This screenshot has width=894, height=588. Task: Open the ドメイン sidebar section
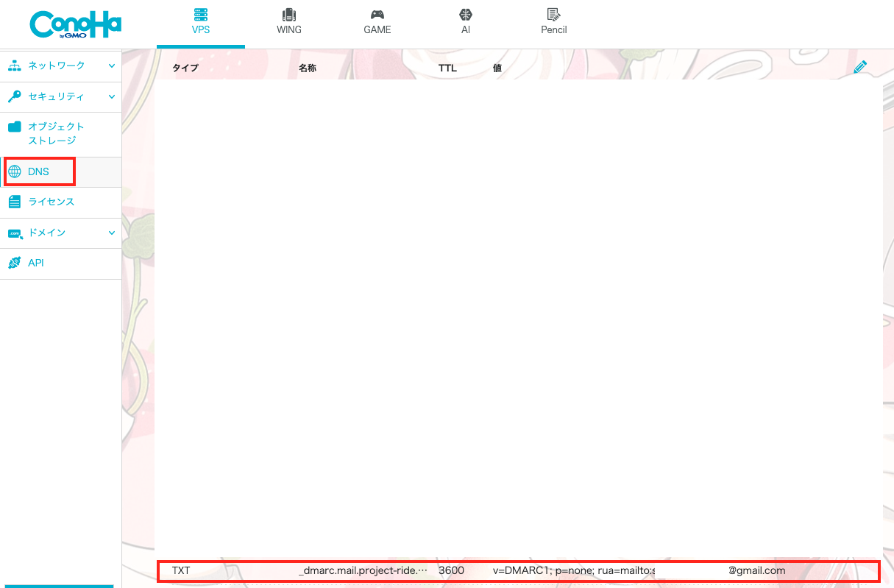[x=60, y=233]
